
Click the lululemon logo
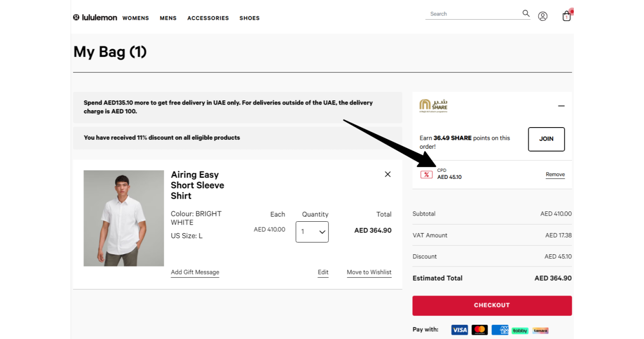tap(95, 17)
